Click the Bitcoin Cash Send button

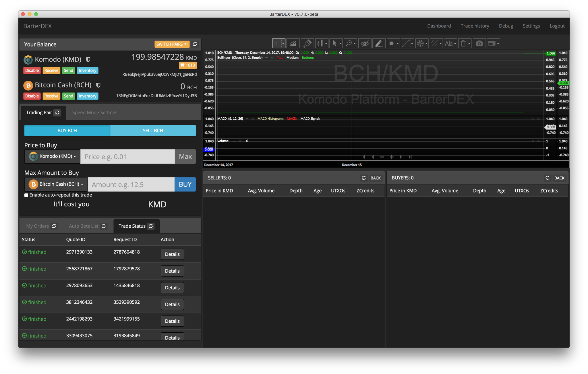[x=68, y=96]
